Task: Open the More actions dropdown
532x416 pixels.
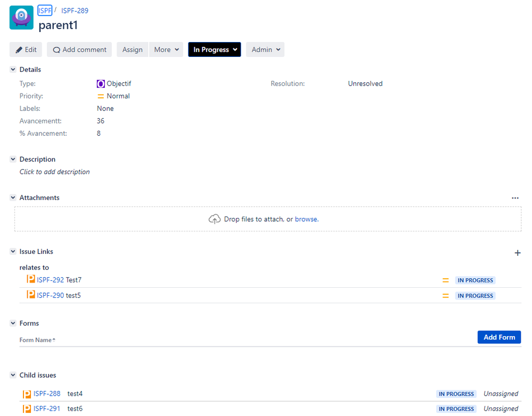Action: 166,50
